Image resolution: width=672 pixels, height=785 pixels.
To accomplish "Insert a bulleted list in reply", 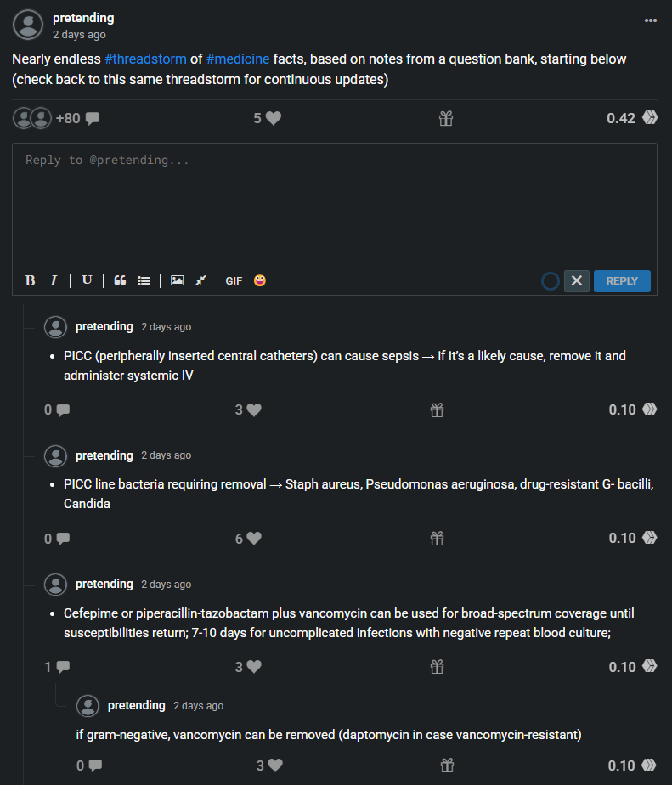I will coord(144,281).
